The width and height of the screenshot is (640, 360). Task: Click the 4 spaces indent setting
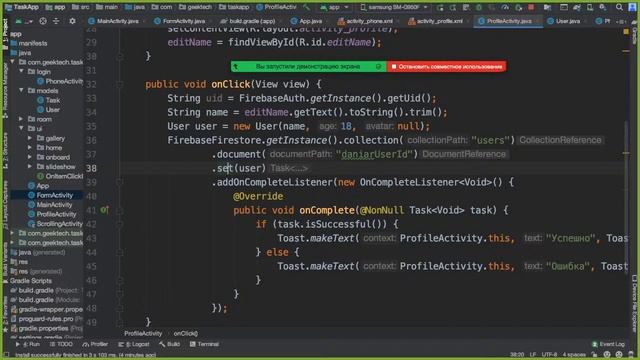point(574,355)
